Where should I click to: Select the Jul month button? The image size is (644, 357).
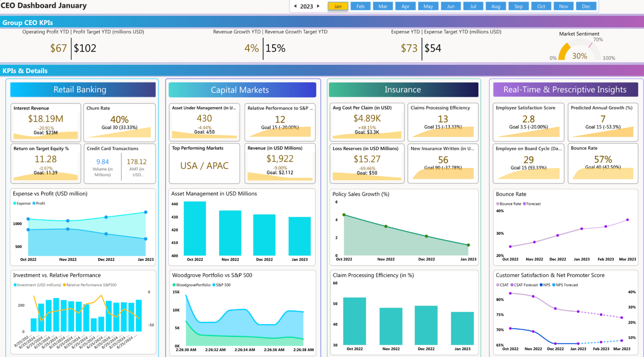pos(473,6)
